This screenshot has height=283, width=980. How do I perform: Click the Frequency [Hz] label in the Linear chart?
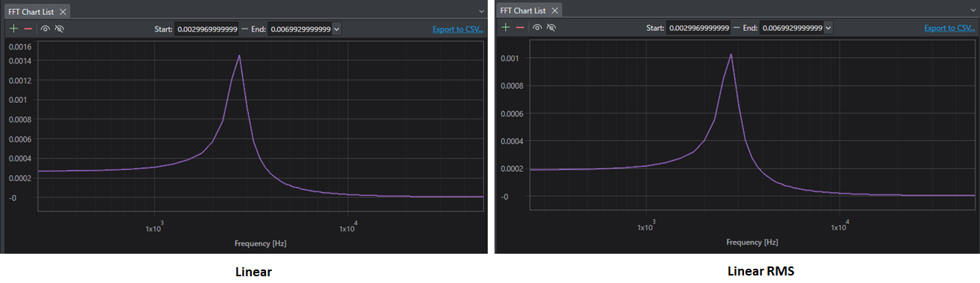click(x=260, y=243)
